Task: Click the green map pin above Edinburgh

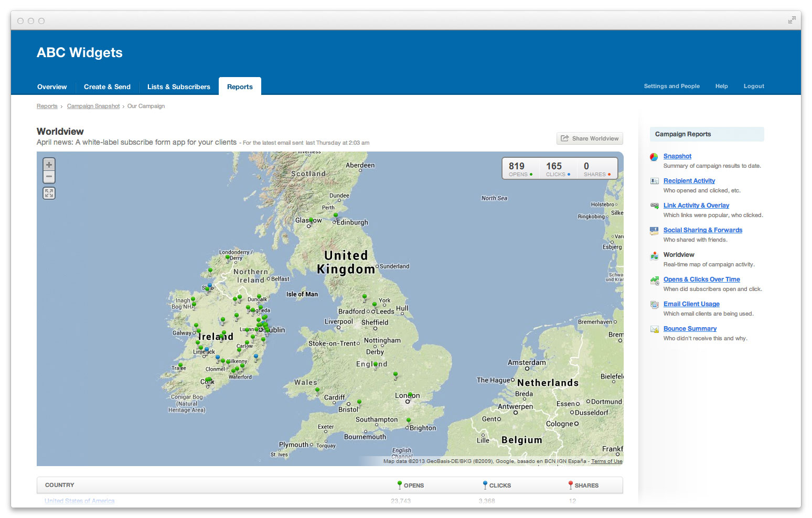Action: point(336,216)
